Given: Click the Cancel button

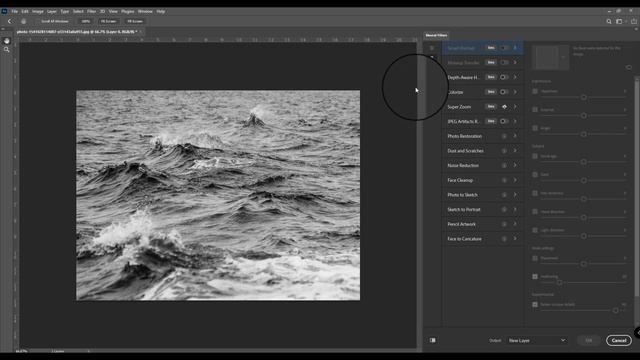Looking at the screenshot, I should [619, 340].
